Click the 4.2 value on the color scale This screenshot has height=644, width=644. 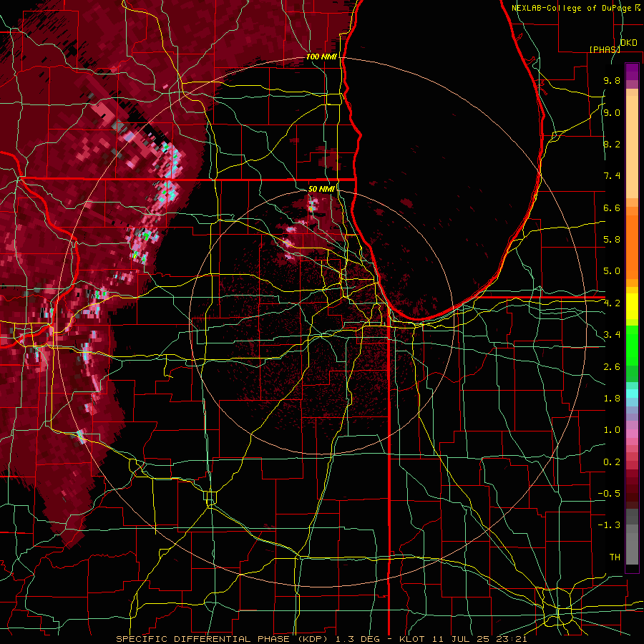(x=612, y=303)
